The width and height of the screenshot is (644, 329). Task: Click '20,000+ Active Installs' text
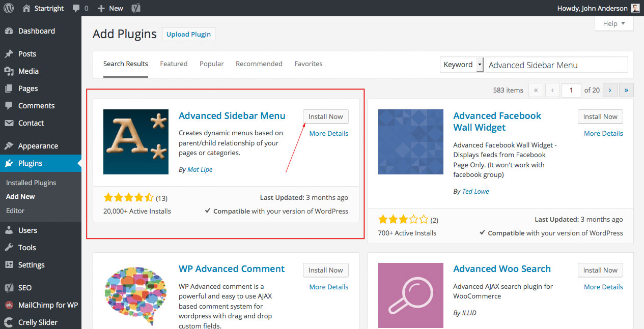pyautogui.click(x=137, y=211)
